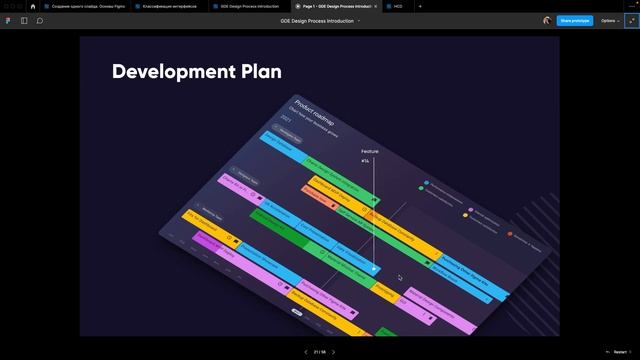
Task: Click the Restart button
Action: tap(619, 352)
